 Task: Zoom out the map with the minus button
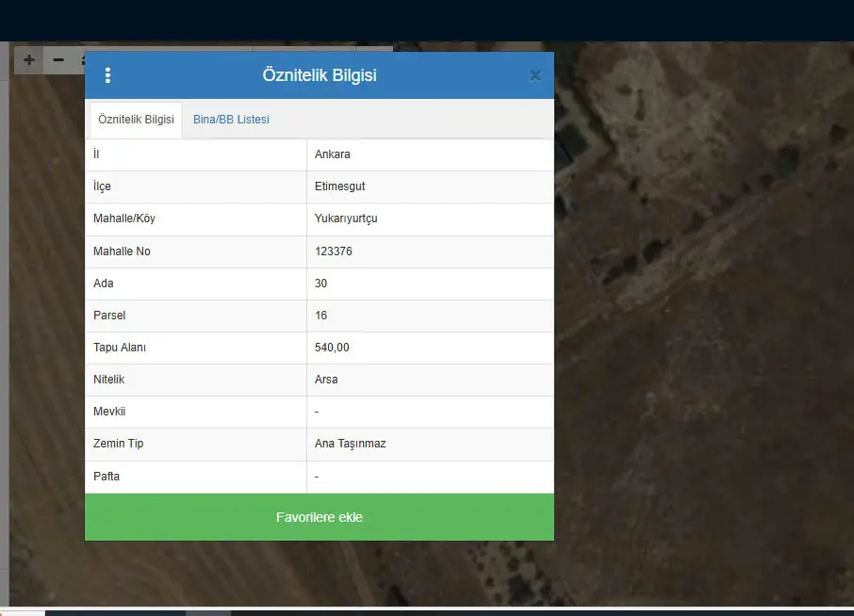coord(58,60)
